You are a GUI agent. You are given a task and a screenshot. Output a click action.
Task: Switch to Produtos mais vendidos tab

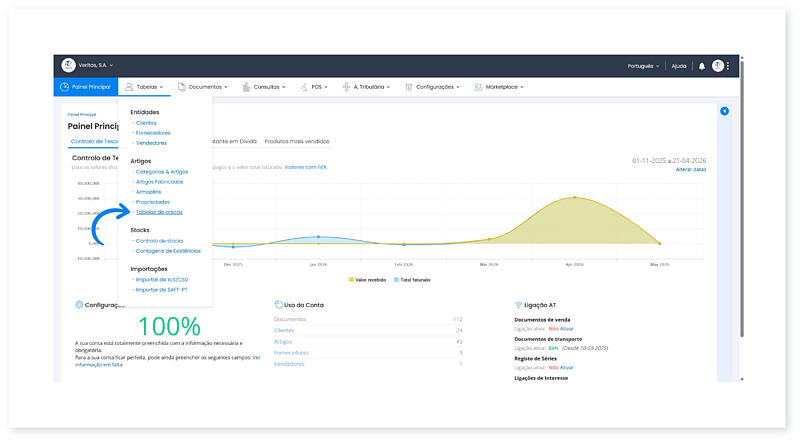(296, 141)
